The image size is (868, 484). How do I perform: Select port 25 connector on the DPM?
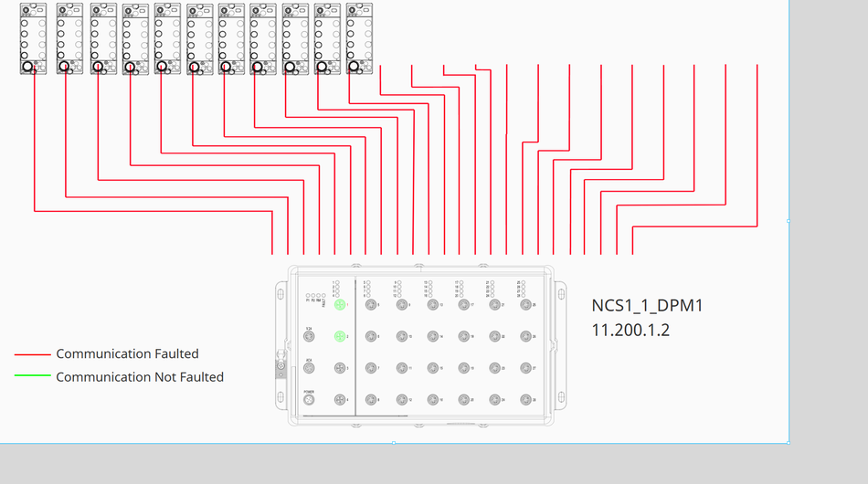click(525, 305)
